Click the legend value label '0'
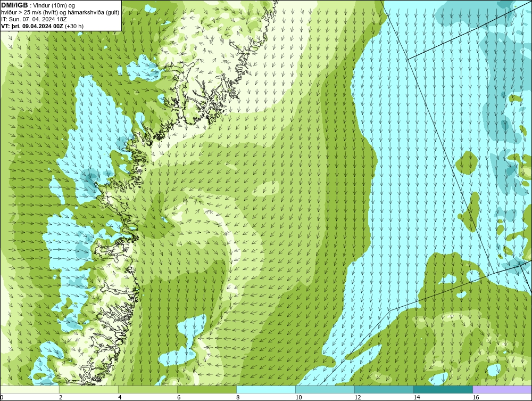Viewport: 532px width, 401px height. tap(2, 397)
